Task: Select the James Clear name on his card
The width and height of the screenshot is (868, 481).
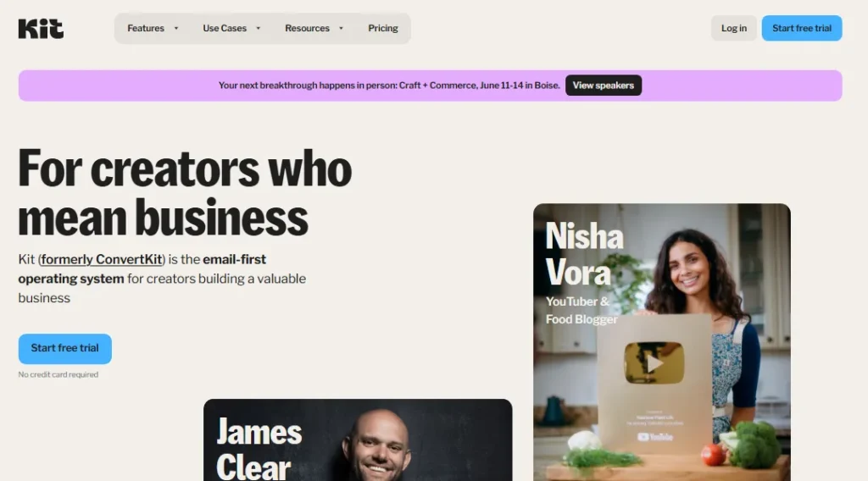Action: pyautogui.click(x=259, y=448)
